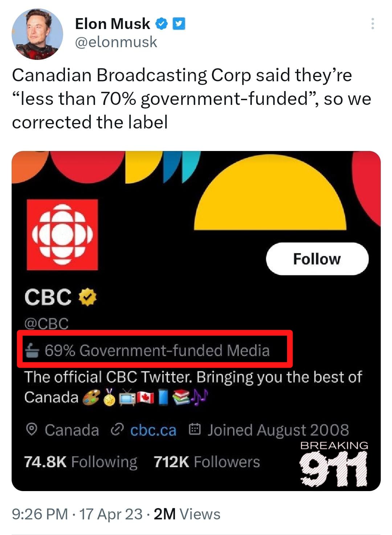Click the red CBC gem logo
Screen dimensions: 392x535
tap(62, 234)
